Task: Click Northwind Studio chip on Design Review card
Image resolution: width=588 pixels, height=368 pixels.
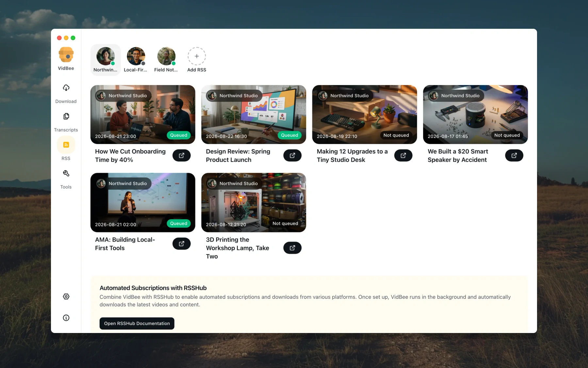Action: 234,96
